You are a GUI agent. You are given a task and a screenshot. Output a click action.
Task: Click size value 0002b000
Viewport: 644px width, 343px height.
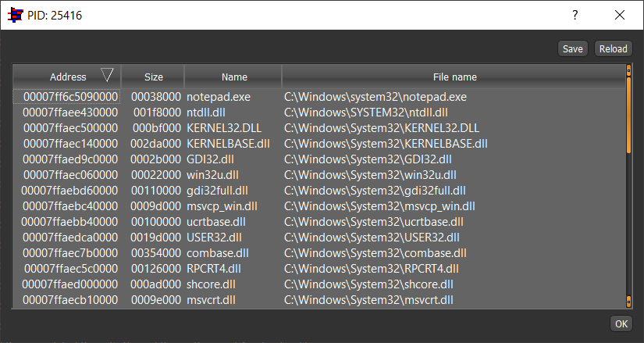155,159
